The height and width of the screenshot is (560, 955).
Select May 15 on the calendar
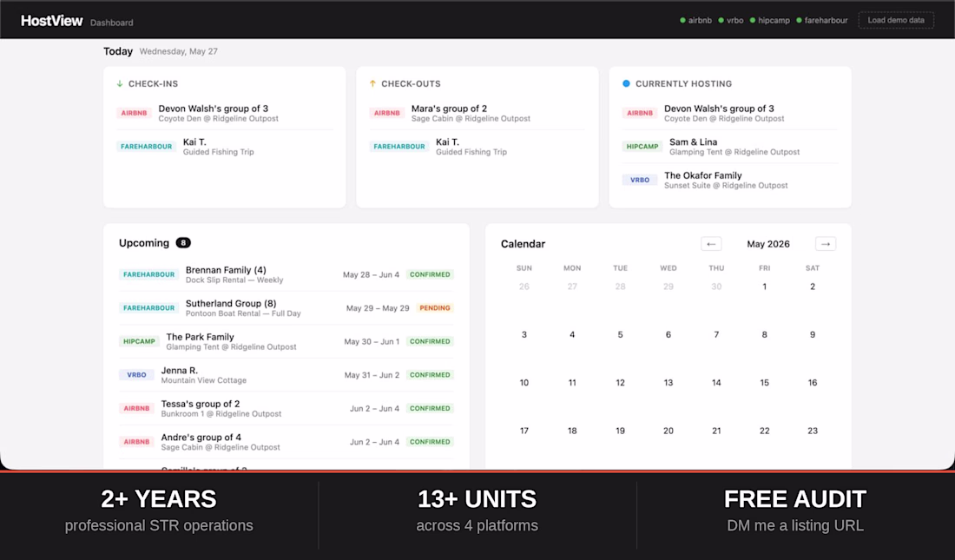point(764,383)
